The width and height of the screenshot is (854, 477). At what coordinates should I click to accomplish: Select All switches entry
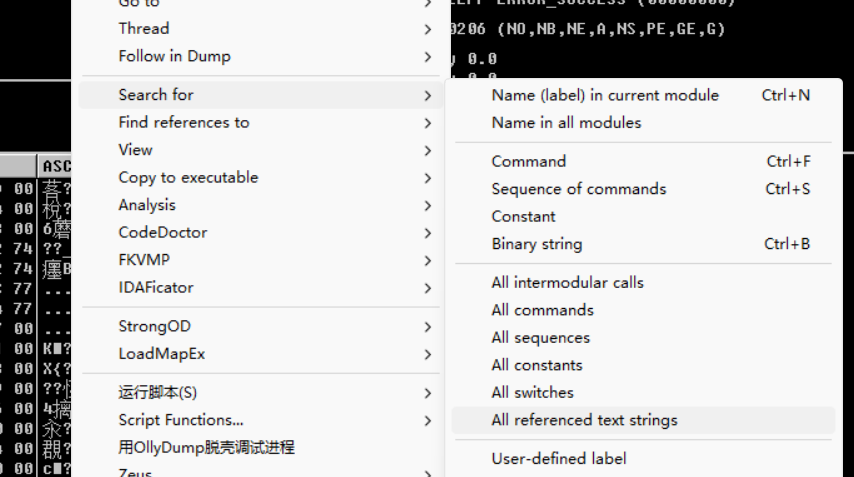tap(532, 393)
